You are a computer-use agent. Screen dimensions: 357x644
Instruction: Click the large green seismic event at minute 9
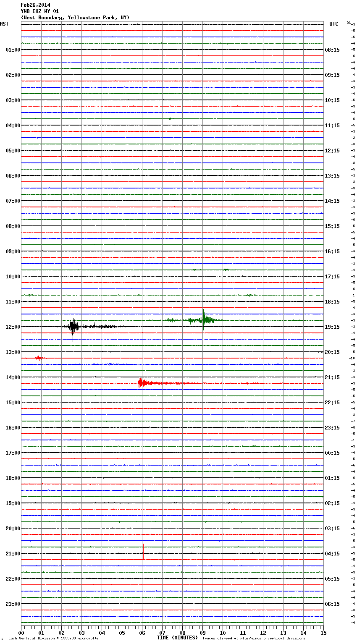point(204,320)
